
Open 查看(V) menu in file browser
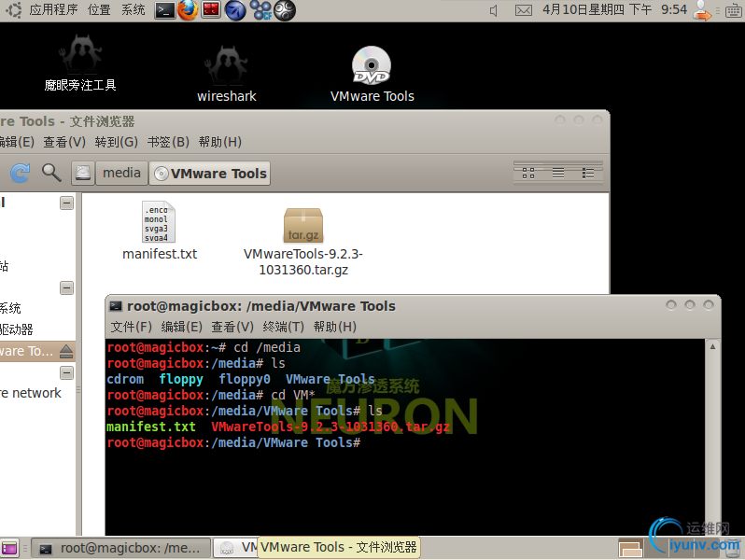pyautogui.click(x=64, y=142)
